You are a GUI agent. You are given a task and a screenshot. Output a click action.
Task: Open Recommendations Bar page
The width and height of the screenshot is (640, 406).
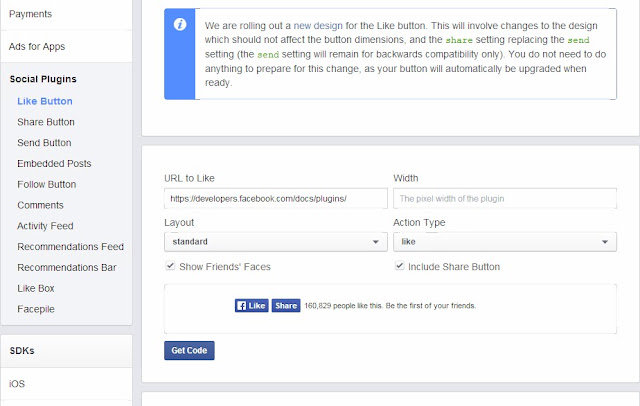pos(67,268)
